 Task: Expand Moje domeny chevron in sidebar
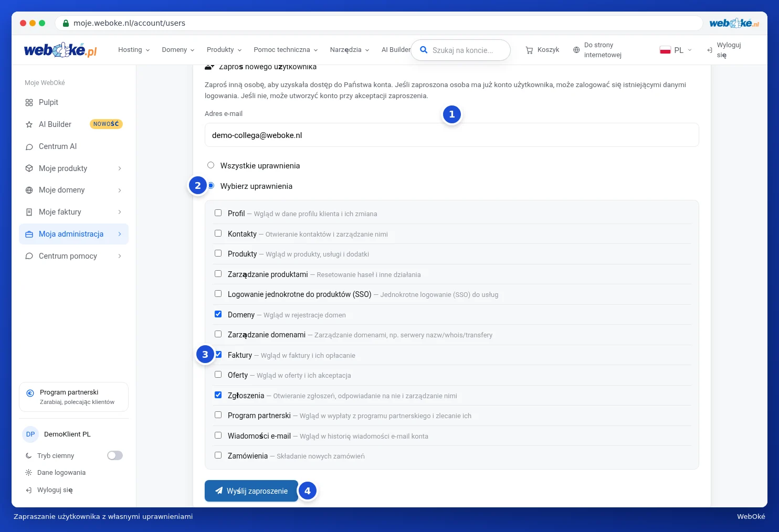(x=120, y=190)
